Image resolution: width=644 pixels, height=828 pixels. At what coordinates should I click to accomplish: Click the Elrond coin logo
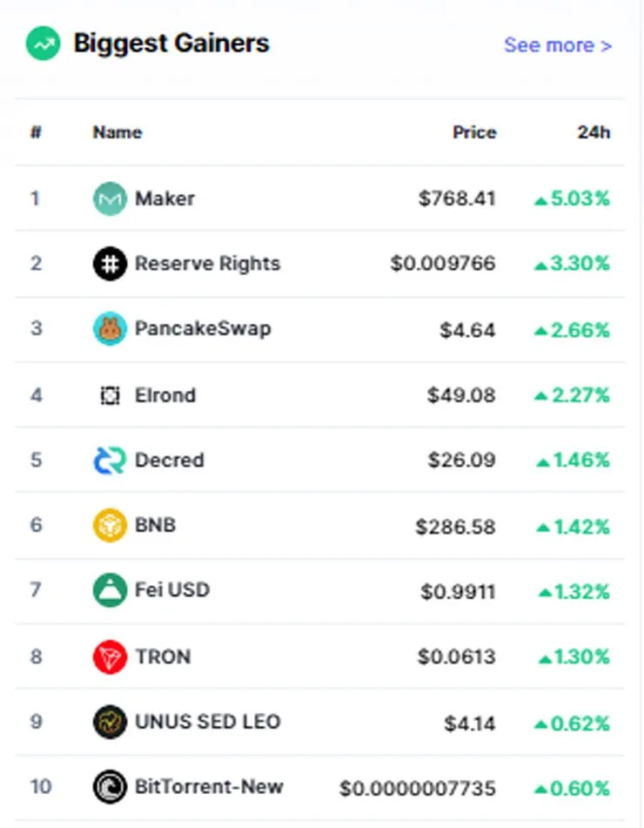click(x=110, y=395)
